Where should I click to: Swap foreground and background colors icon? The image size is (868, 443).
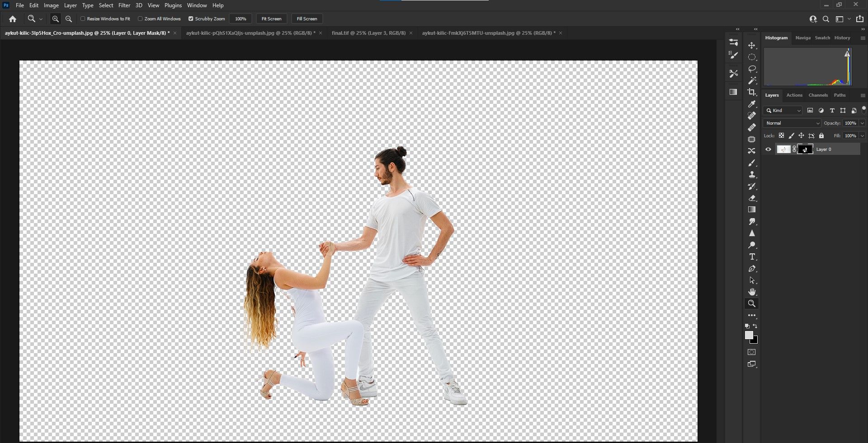point(755,326)
